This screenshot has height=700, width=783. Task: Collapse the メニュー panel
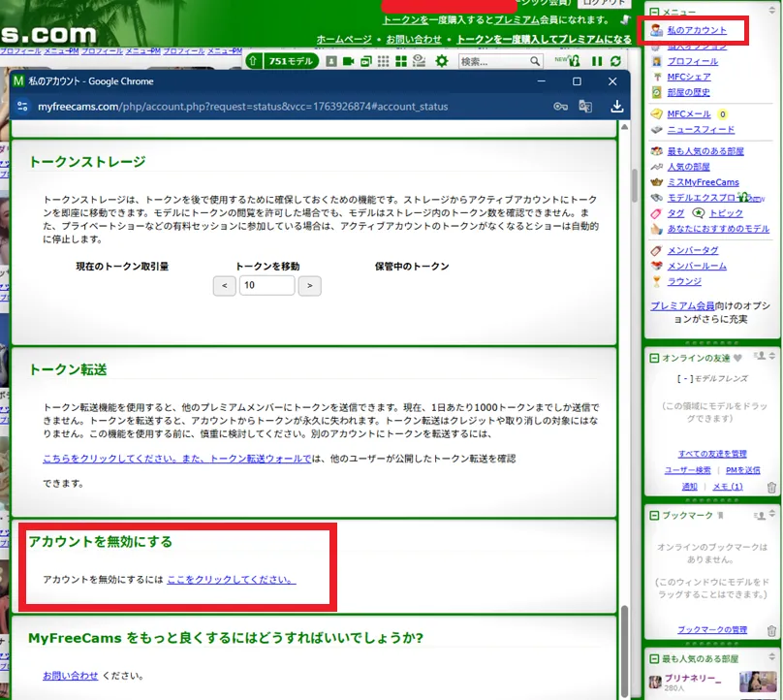tap(655, 11)
